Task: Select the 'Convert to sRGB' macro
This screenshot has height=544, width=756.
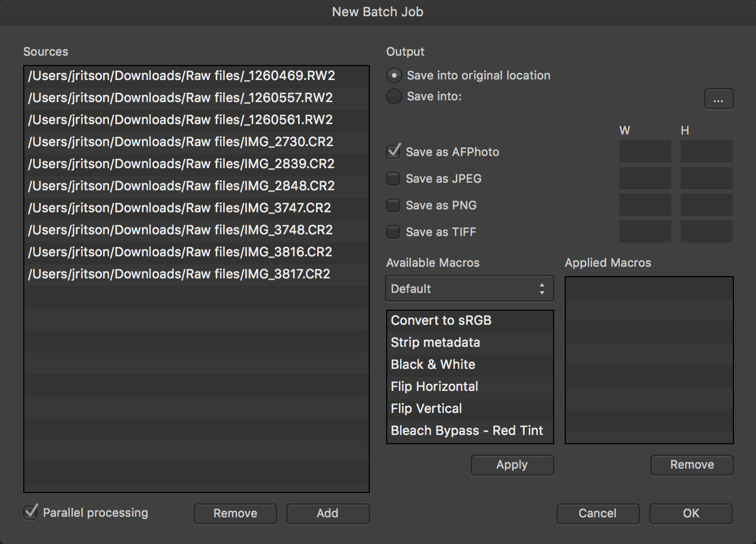Action: pyautogui.click(x=441, y=321)
